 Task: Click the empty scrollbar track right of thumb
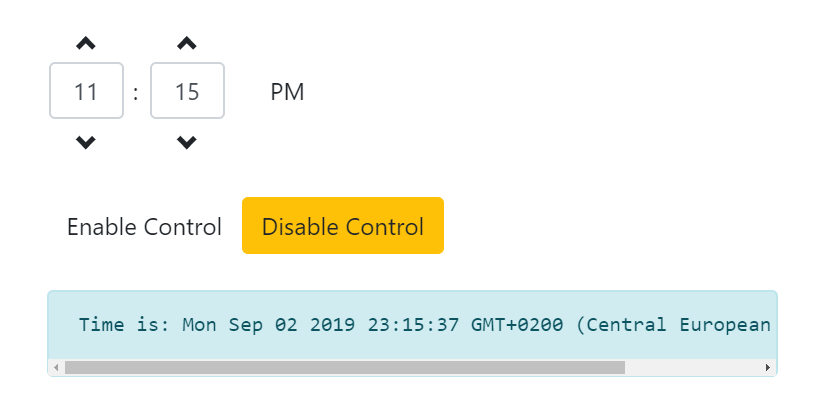click(x=692, y=368)
